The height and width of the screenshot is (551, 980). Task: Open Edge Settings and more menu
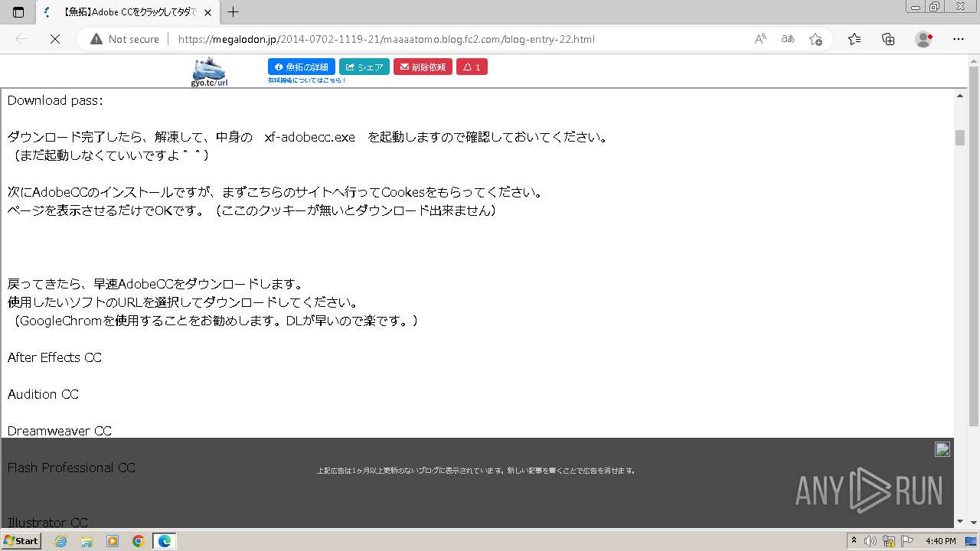(x=959, y=39)
